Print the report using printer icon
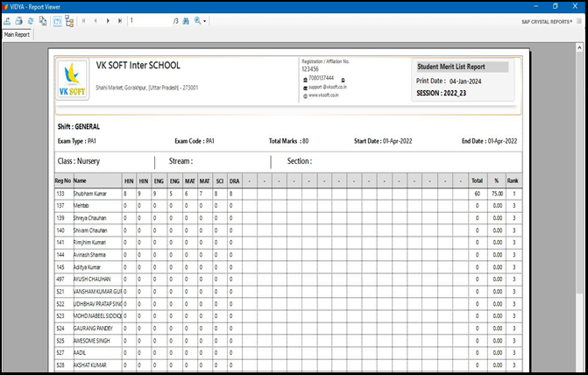The image size is (588, 375). [18, 21]
